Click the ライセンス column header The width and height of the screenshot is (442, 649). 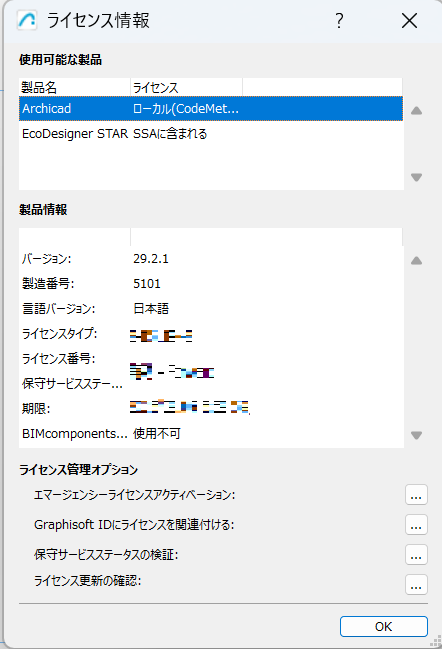186,87
